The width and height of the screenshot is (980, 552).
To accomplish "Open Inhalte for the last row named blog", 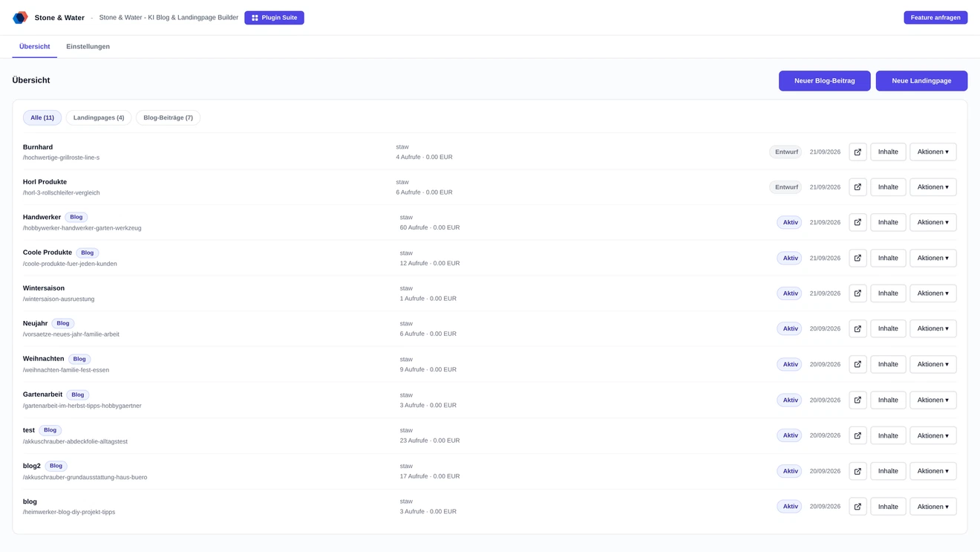I will point(888,507).
